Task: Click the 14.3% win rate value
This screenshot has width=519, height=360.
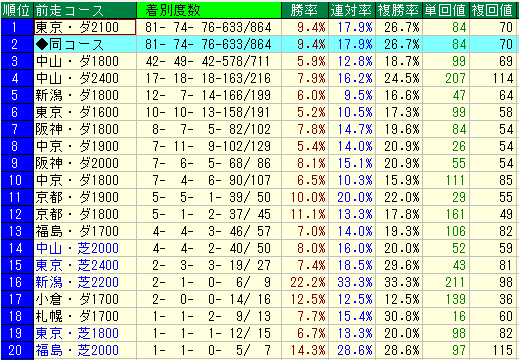Action: 308,350
